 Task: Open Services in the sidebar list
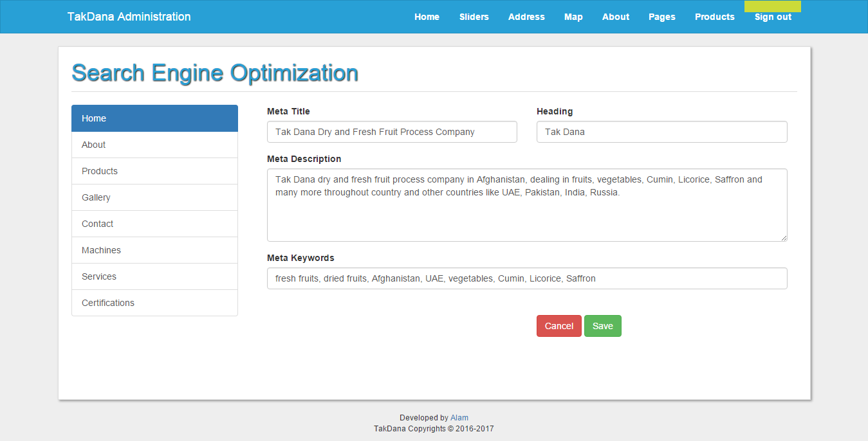pos(154,276)
